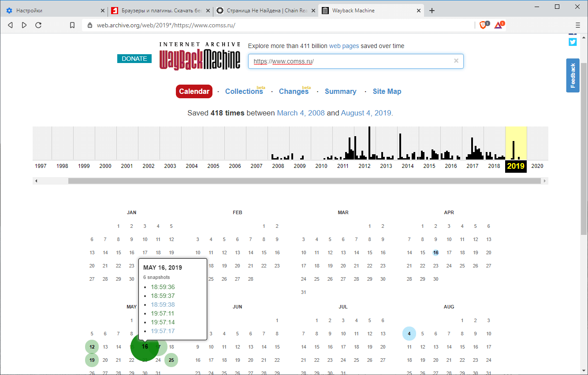Click the right arrow of the timeline scrollbar
This screenshot has height=375, width=588.
pos(545,180)
